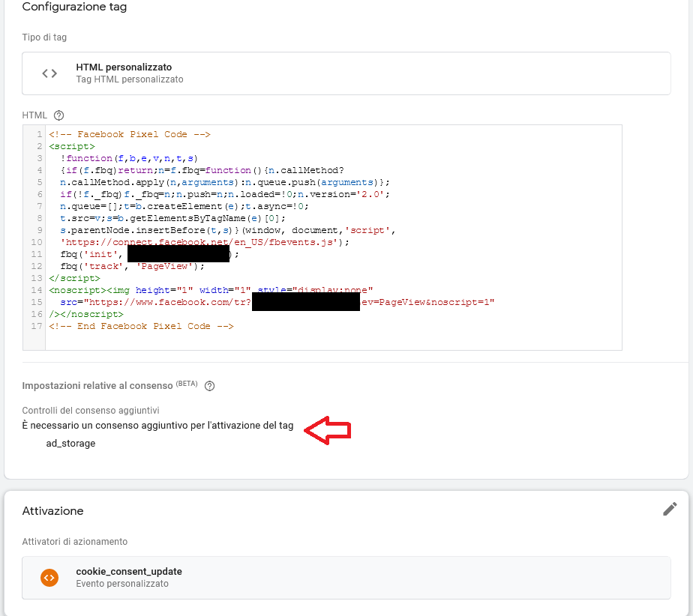The image size is (693, 616).
Task: Click Tipo di tag label
Action: click(x=44, y=37)
